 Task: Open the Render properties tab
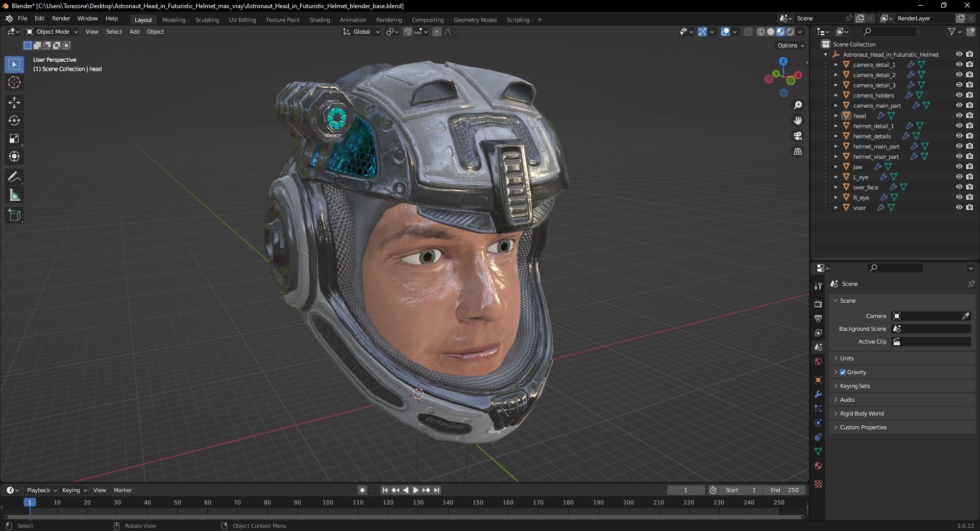[x=818, y=304]
